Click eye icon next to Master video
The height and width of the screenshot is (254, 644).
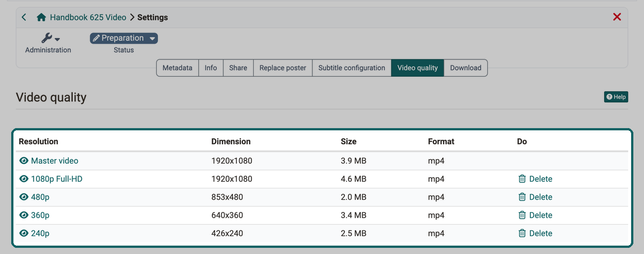tap(24, 161)
